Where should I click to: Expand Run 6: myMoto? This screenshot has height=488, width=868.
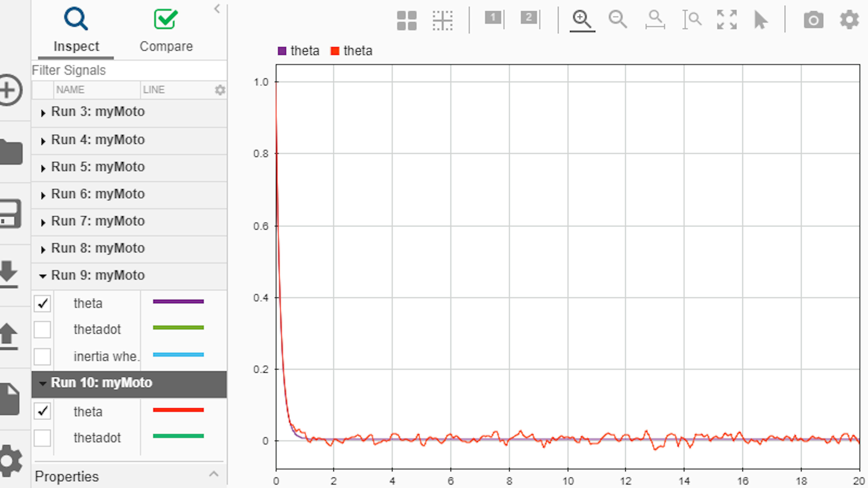click(43, 195)
